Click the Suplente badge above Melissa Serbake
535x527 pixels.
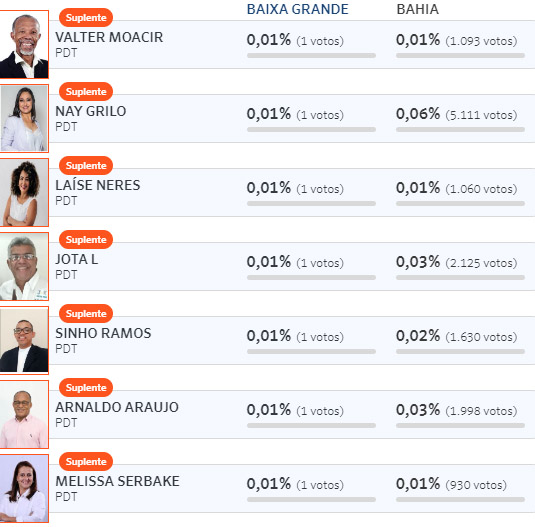click(86, 462)
